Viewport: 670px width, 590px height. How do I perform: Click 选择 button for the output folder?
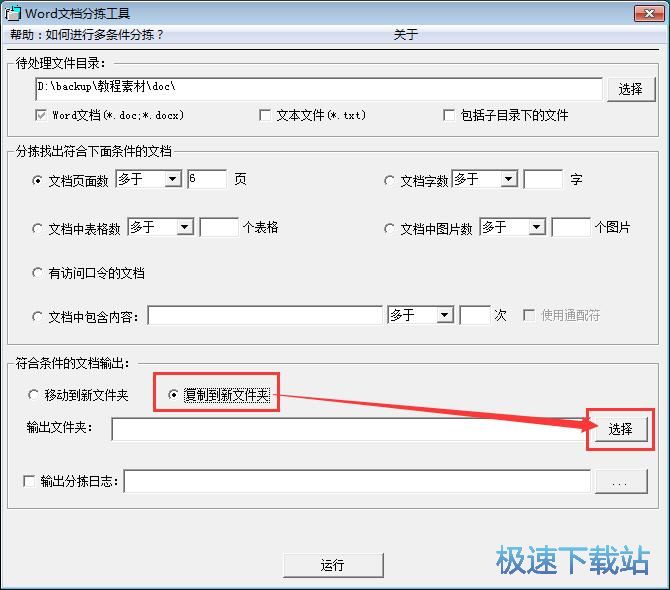tap(620, 429)
